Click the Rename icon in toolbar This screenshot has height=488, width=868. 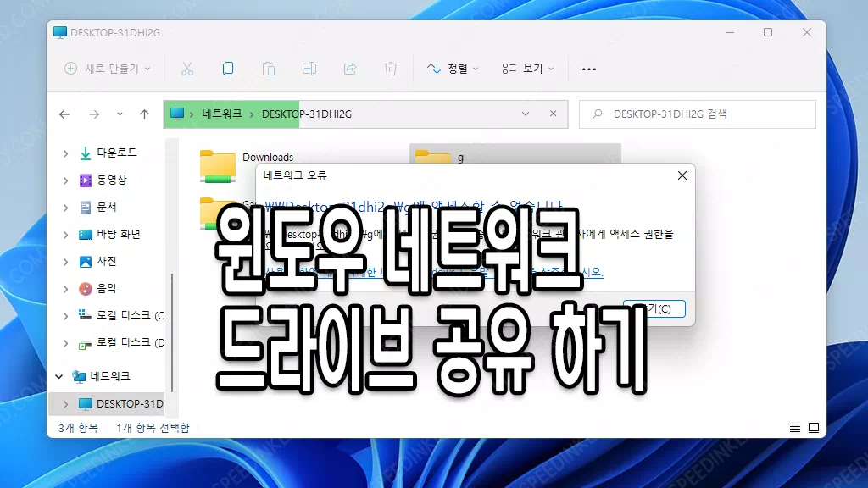pyautogui.click(x=309, y=69)
